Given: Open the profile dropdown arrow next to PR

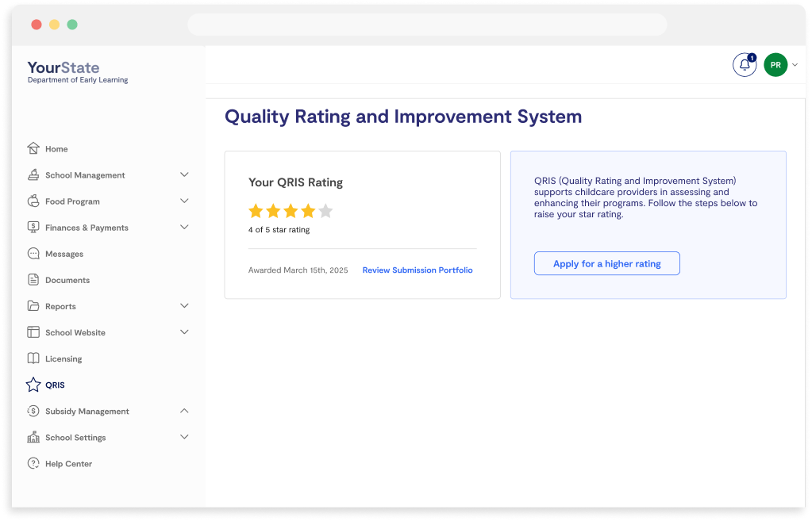Looking at the screenshot, I should (795, 65).
